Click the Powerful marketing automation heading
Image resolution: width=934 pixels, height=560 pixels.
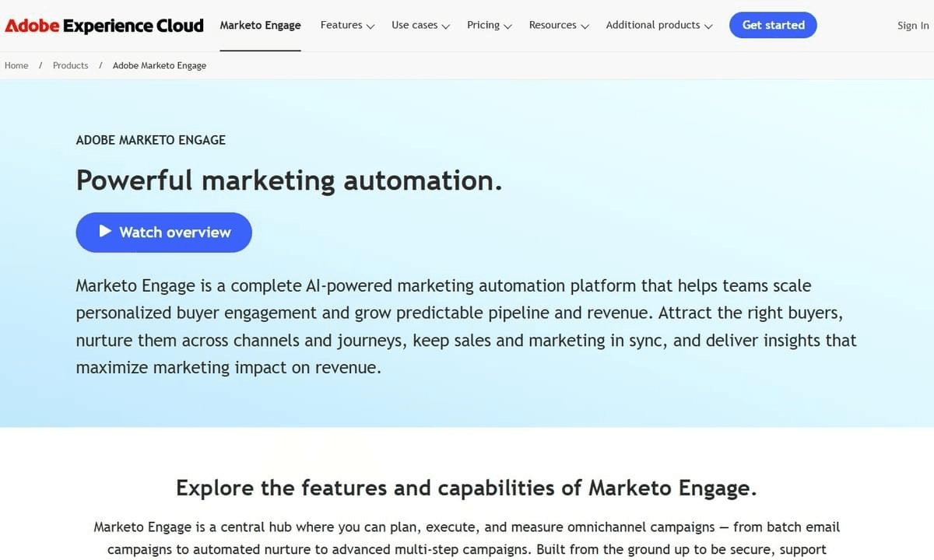point(289,180)
